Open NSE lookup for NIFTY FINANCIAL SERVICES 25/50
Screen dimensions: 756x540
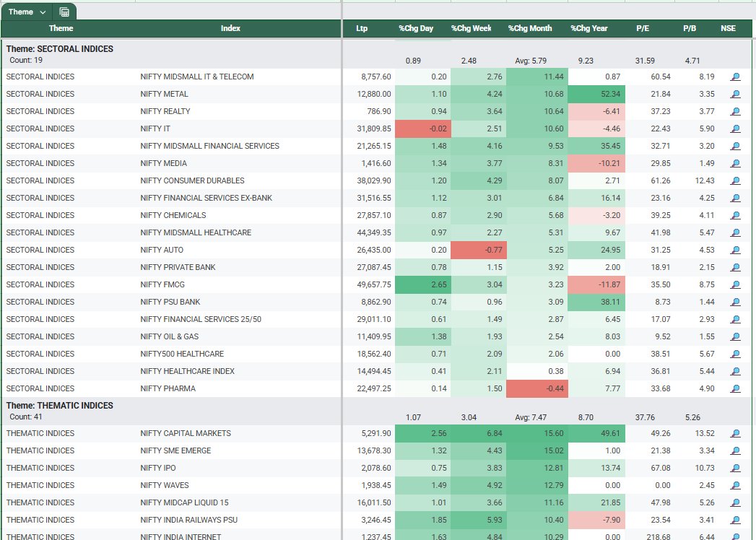(x=735, y=320)
